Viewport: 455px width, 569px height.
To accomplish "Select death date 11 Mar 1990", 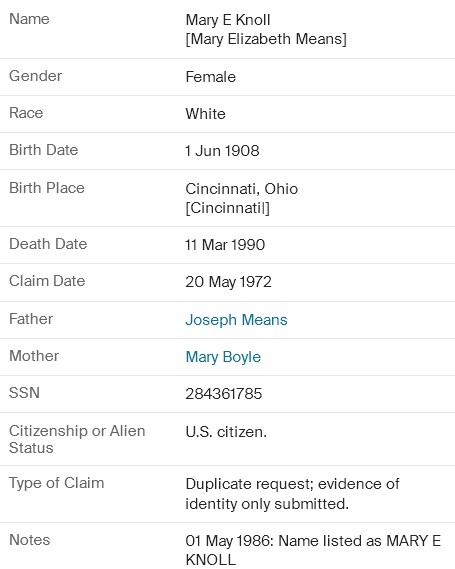I will pos(225,245).
